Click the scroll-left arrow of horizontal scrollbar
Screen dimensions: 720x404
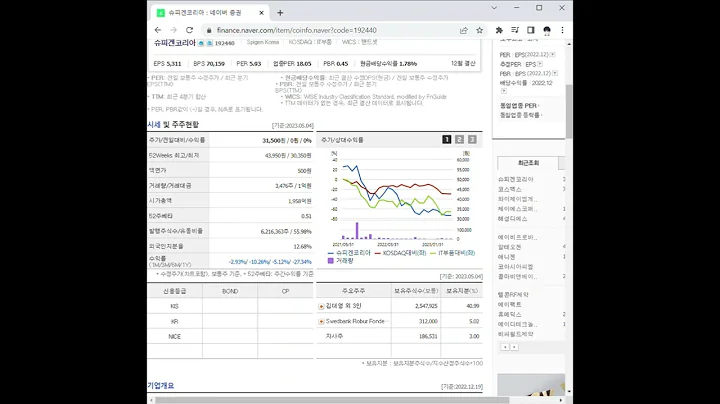pos(151,400)
